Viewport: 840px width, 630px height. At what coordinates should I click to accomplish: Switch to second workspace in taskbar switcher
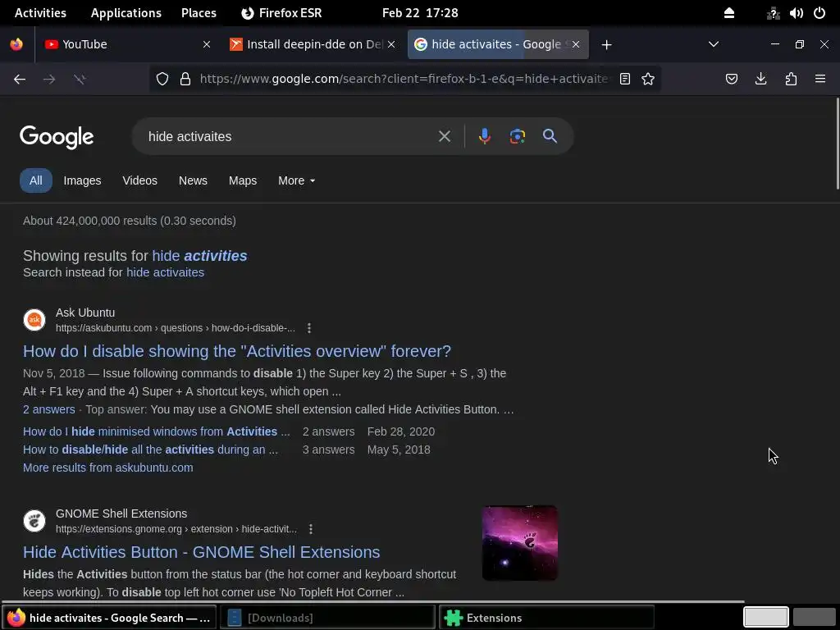(815, 617)
